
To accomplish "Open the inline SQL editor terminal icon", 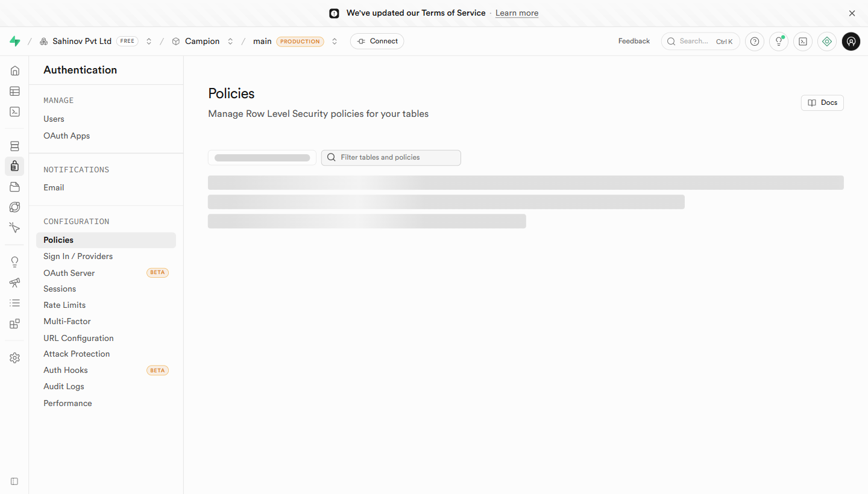I will [803, 42].
